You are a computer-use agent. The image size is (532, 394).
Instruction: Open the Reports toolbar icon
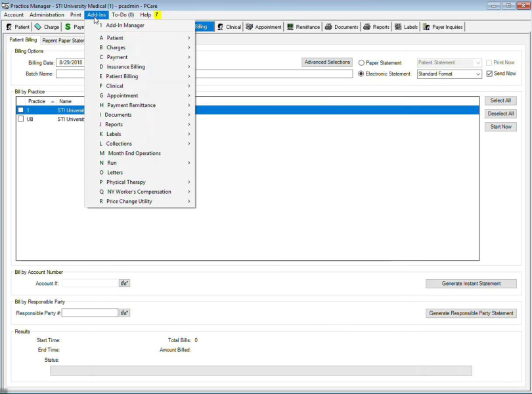[376, 27]
